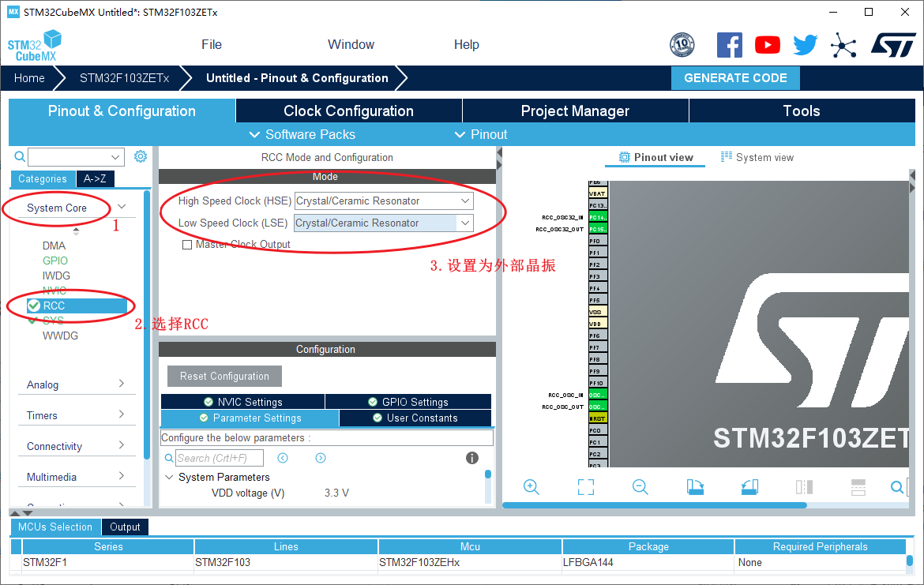Viewport: 924px width, 585px height.
Task: Open the File menu
Action: pos(212,45)
